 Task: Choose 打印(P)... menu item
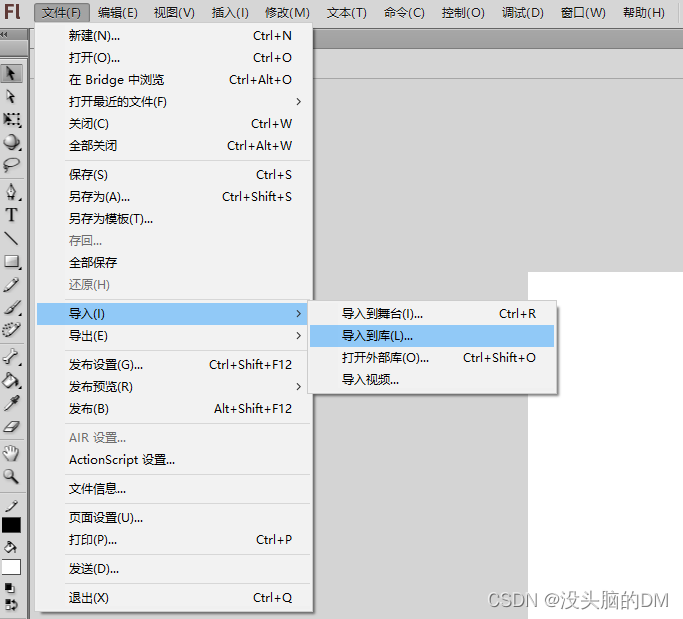(174, 540)
